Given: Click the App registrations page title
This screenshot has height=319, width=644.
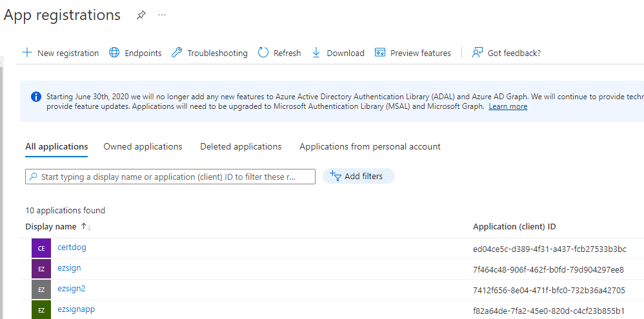Looking at the screenshot, I should (61, 15).
